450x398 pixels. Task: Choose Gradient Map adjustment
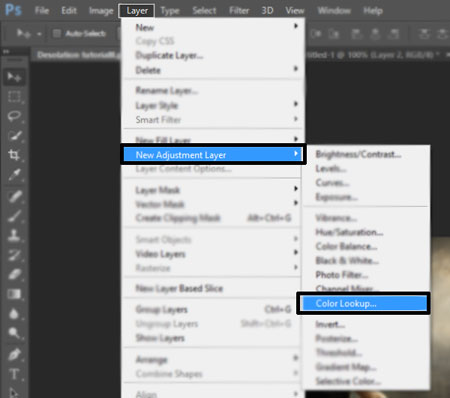[x=366, y=367]
